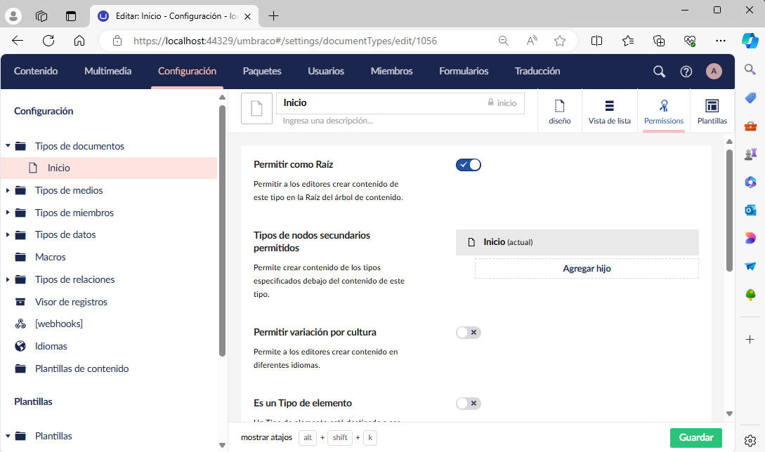Image resolution: width=765 pixels, height=452 pixels.
Task: Open [webhooks] tree item
Action: point(59,324)
